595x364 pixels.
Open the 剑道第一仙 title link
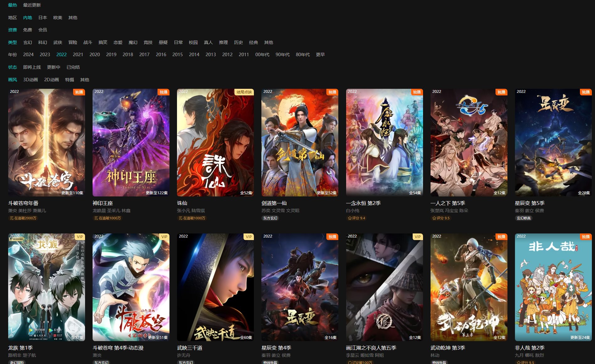[274, 203]
